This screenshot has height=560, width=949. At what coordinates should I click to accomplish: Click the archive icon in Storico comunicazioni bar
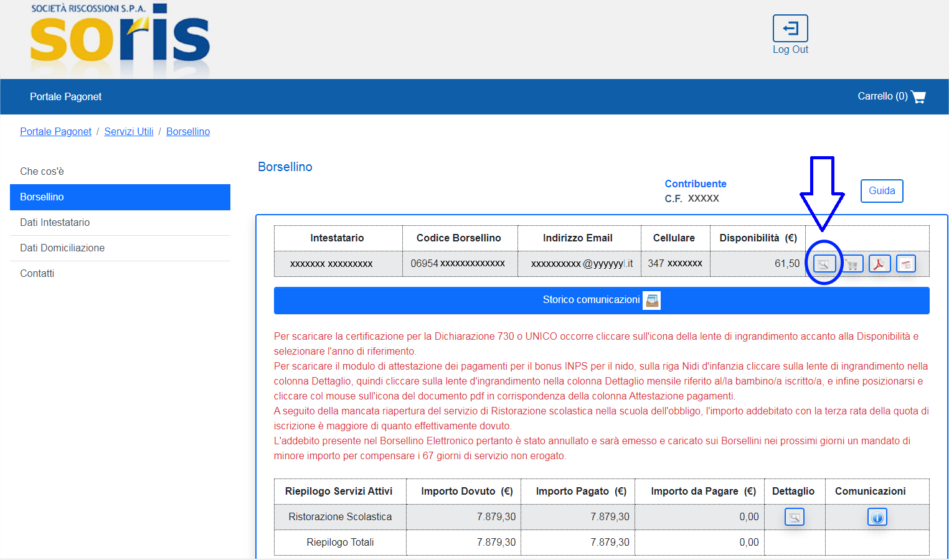[652, 301]
